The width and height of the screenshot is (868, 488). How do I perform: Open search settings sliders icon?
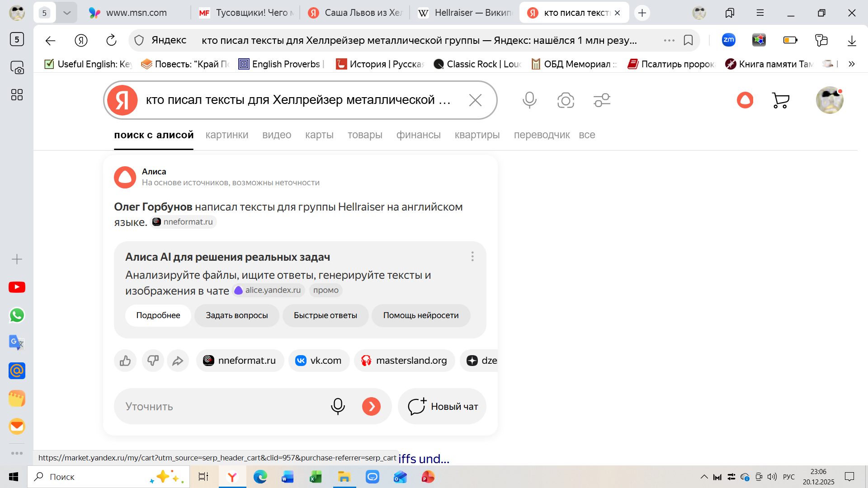602,100
